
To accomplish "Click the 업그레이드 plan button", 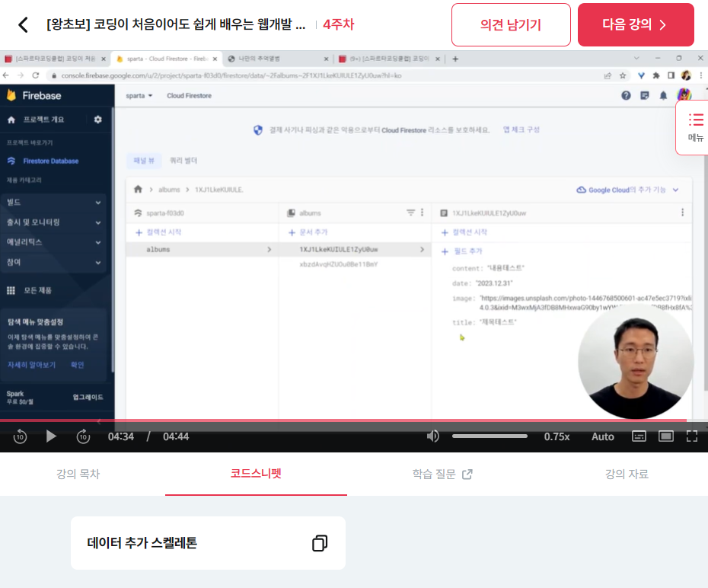I will tap(88, 397).
